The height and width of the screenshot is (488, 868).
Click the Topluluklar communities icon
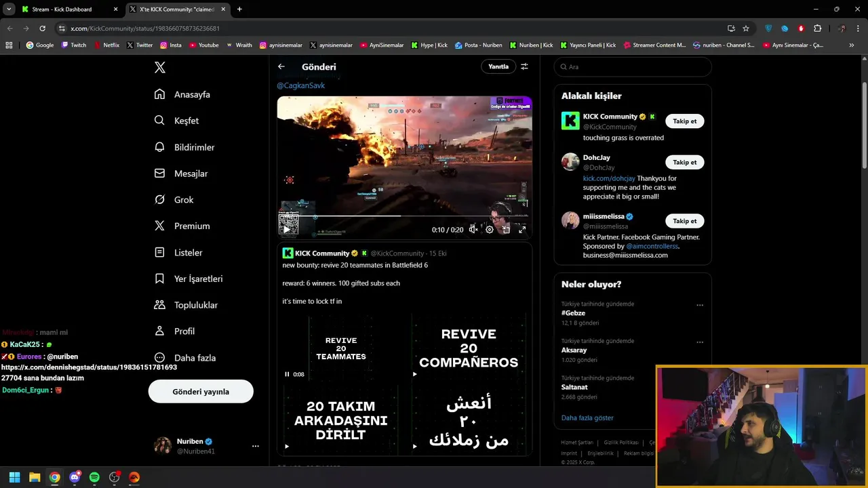coord(159,305)
